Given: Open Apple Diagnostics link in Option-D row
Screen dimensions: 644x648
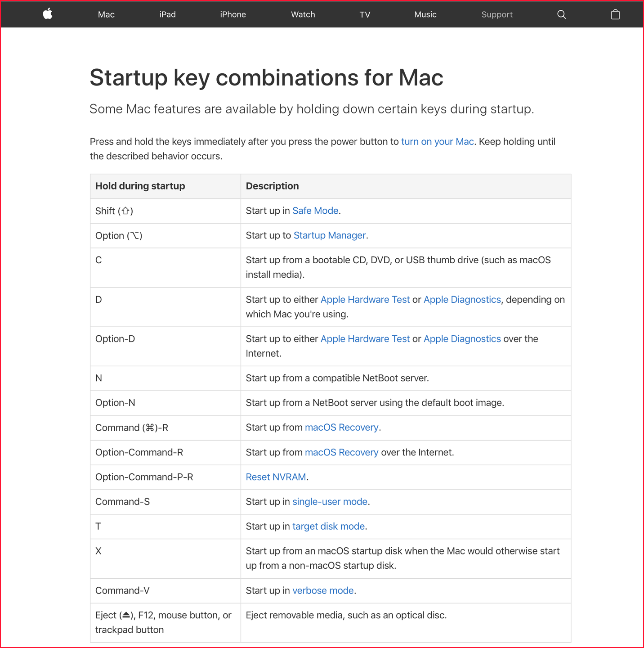Looking at the screenshot, I should [462, 338].
